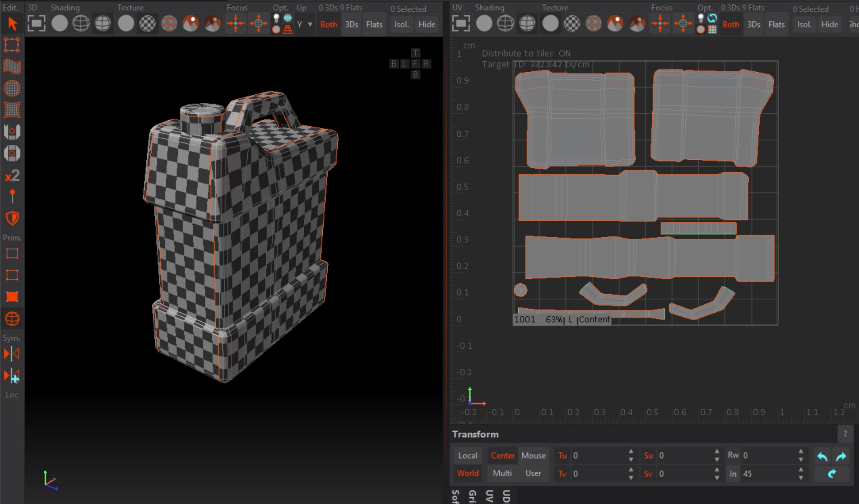Snap 3D view to Top with T
Screen dimensions: 859x504
(415, 53)
